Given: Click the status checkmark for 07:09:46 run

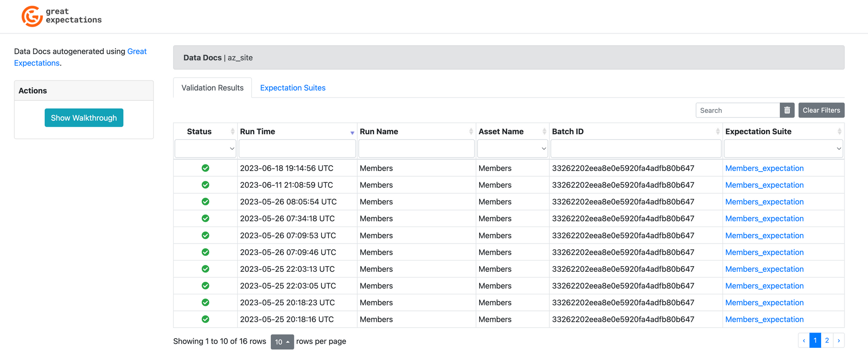Looking at the screenshot, I should 205,252.
